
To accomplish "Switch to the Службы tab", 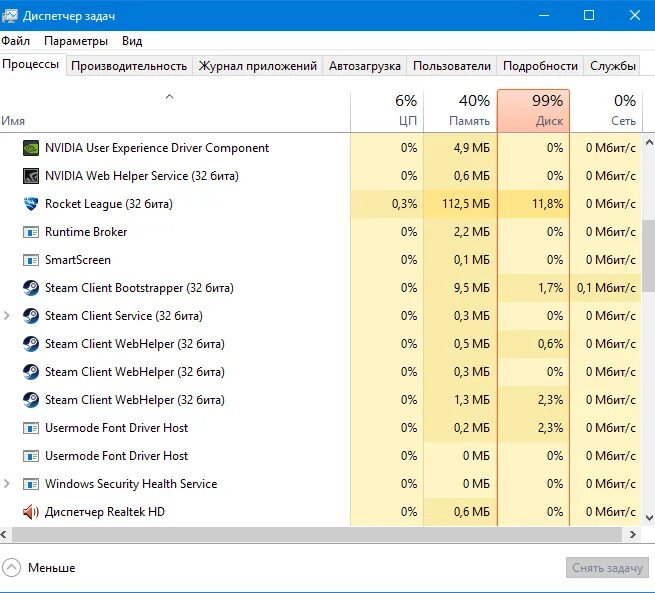I will 612,66.
